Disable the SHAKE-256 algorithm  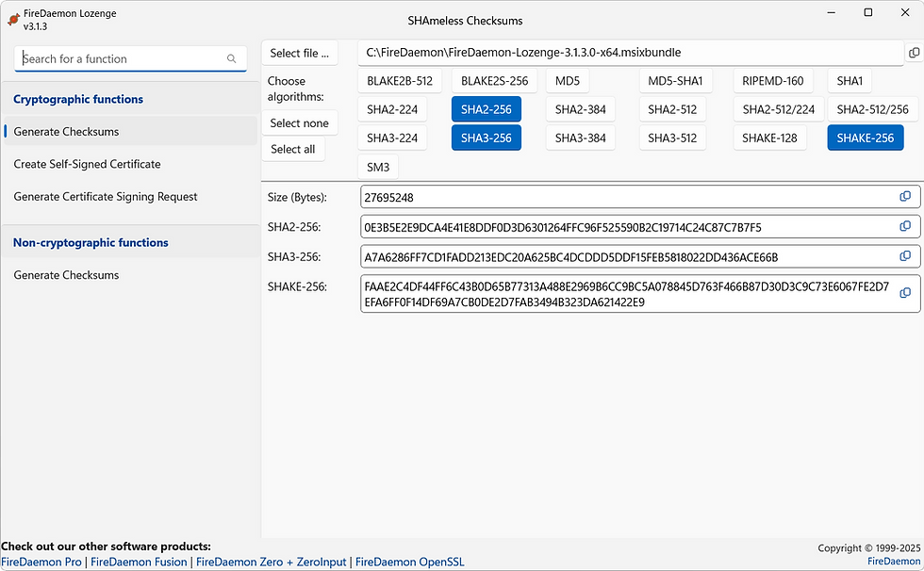tap(865, 138)
